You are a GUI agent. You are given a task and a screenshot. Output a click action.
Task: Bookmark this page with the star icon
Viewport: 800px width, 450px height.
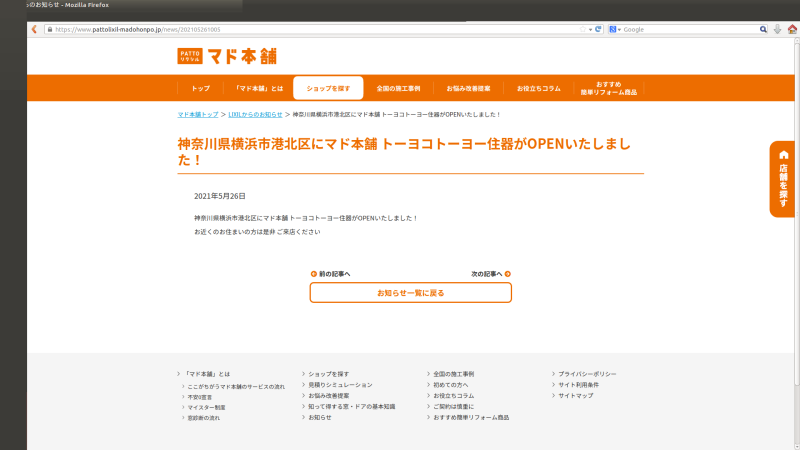tap(583, 30)
